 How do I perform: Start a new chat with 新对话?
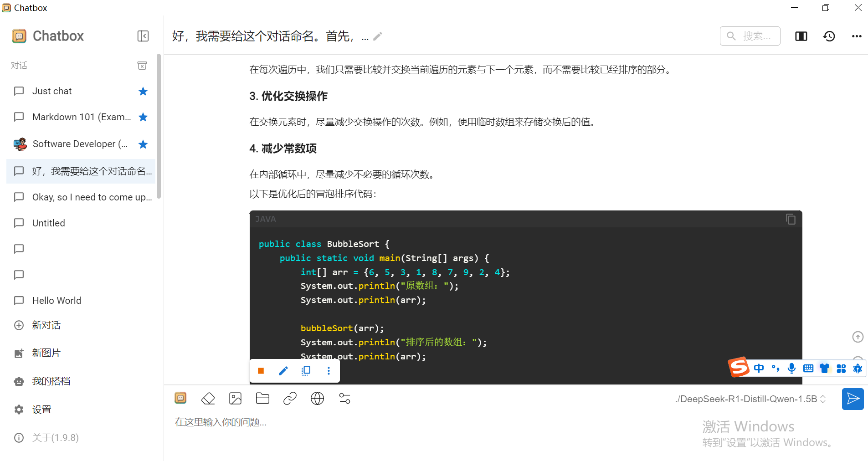46,325
